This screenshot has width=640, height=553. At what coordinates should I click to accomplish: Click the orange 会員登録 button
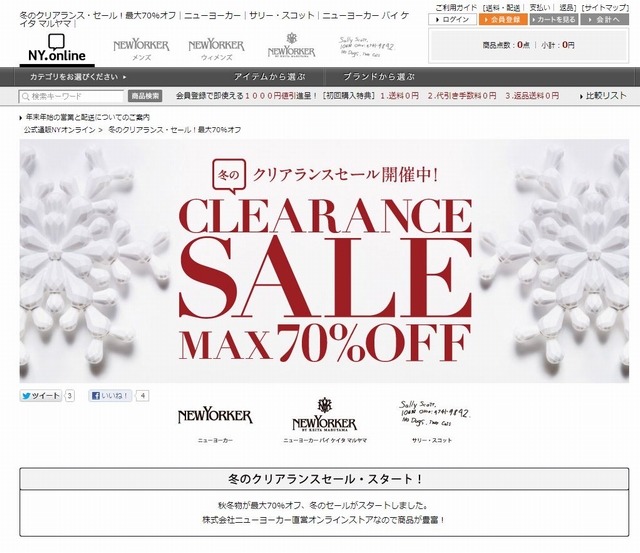click(x=503, y=19)
